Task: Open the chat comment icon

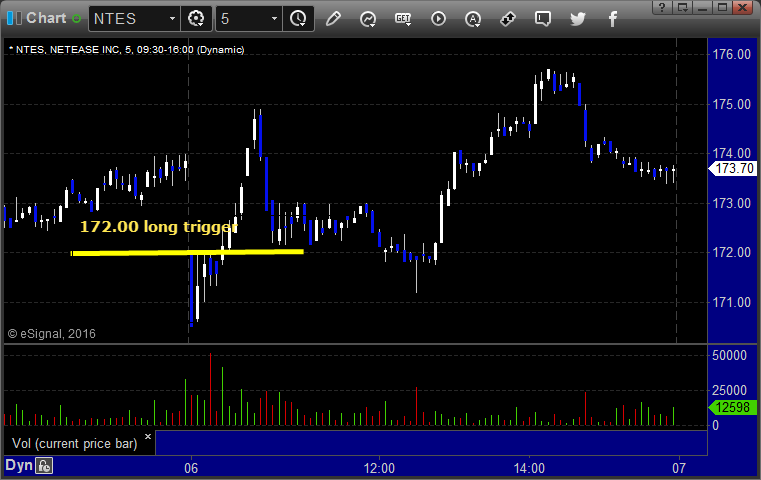Action: [x=543, y=19]
